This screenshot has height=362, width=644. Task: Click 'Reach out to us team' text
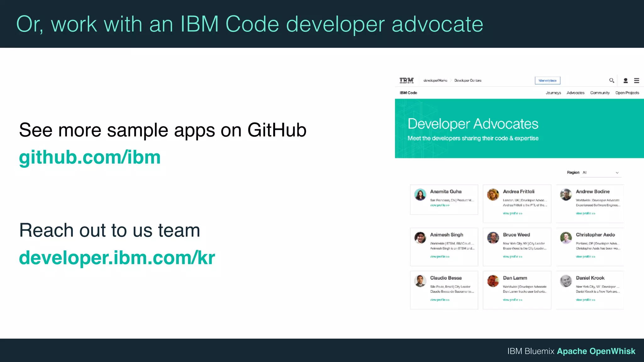pyautogui.click(x=109, y=230)
